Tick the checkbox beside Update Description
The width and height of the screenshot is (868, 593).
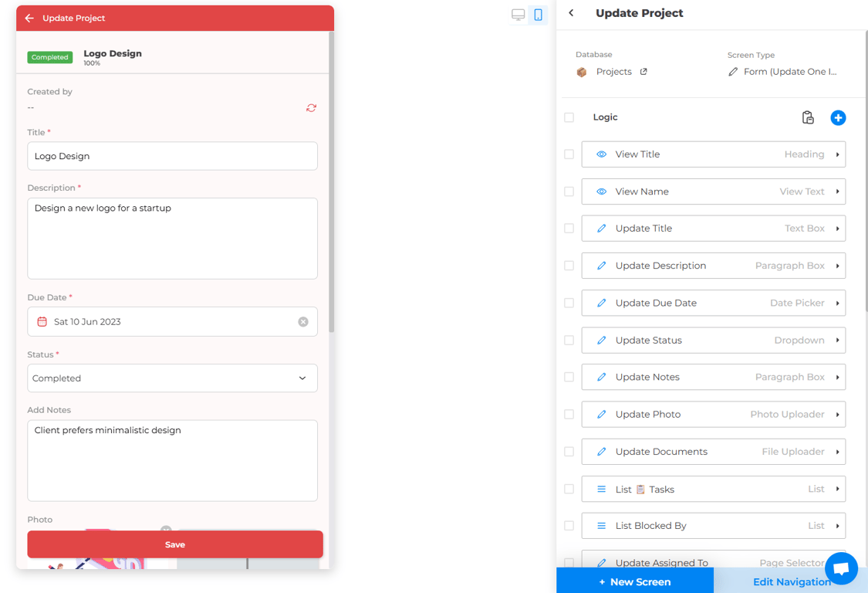pyautogui.click(x=569, y=266)
